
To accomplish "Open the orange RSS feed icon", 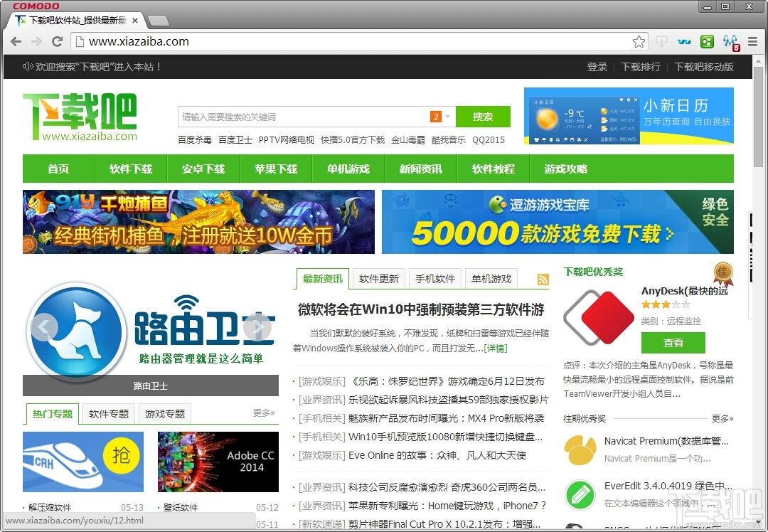I will [x=543, y=280].
